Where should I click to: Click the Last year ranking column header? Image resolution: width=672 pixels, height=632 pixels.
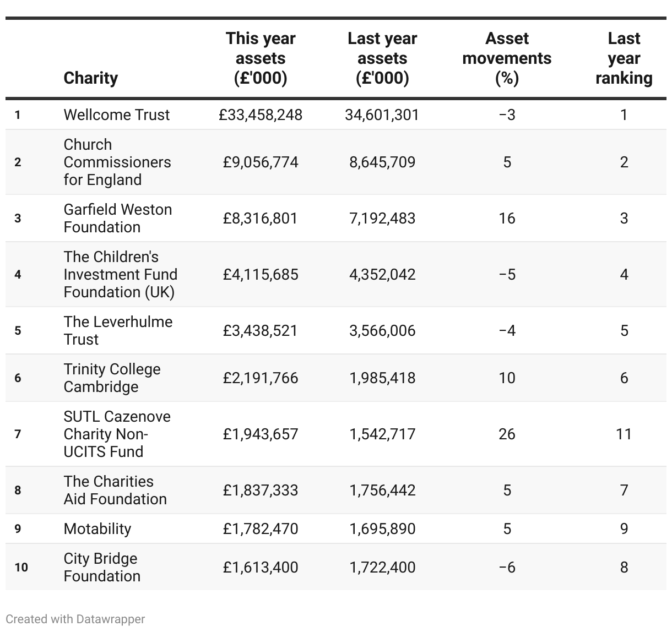click(624, 58)
